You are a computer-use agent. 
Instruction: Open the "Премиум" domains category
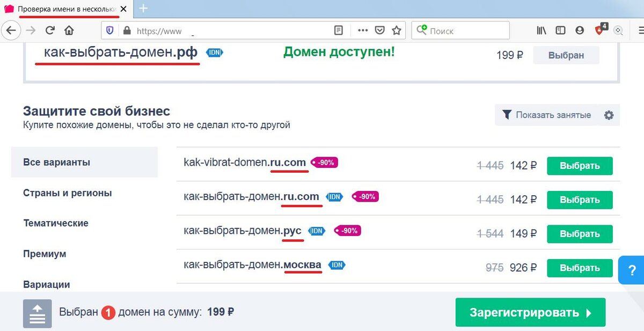tap(45, 254)
